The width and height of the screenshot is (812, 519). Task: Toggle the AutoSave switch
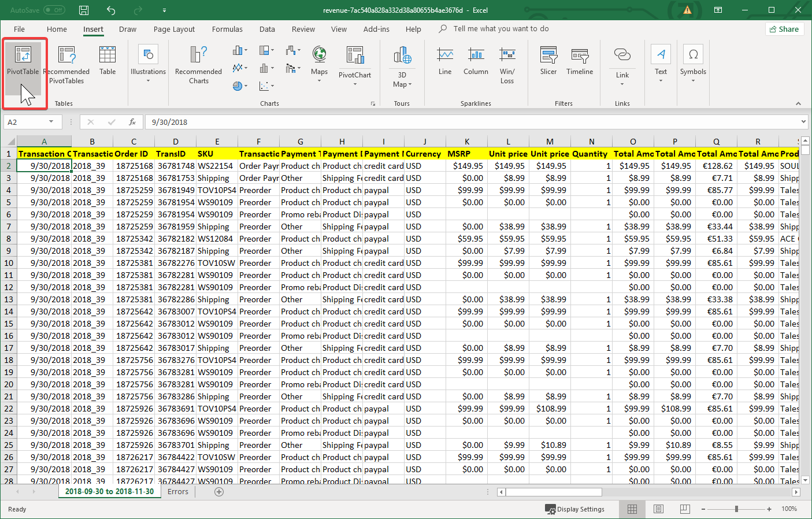54,10
